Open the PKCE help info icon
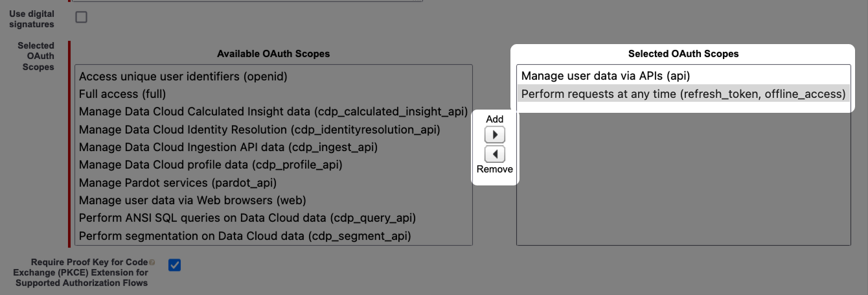 pos(152,263)
